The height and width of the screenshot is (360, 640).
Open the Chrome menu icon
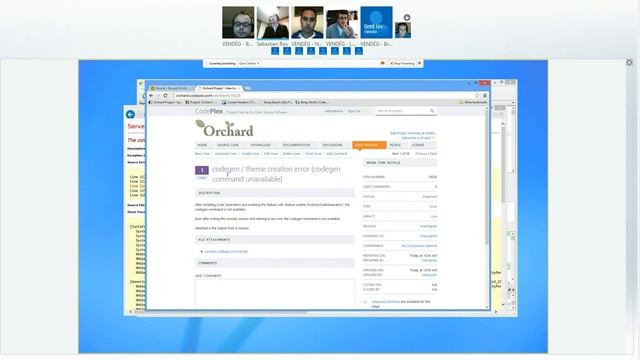(484, 96)
